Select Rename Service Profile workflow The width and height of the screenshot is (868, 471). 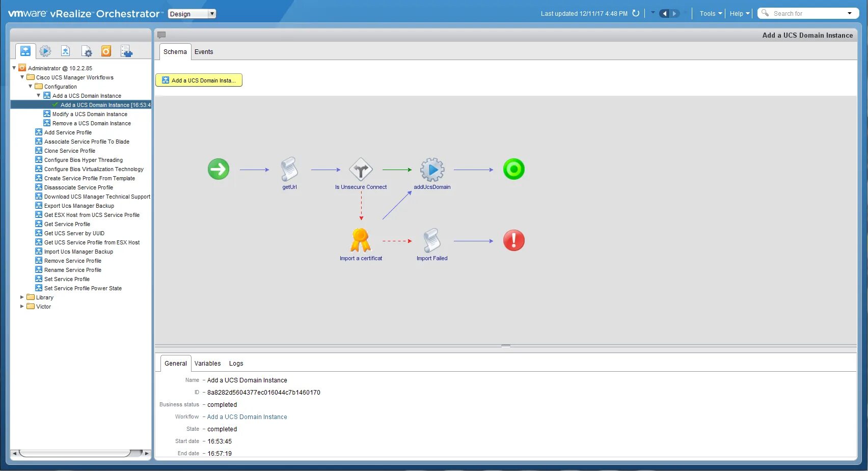point(73,270)
